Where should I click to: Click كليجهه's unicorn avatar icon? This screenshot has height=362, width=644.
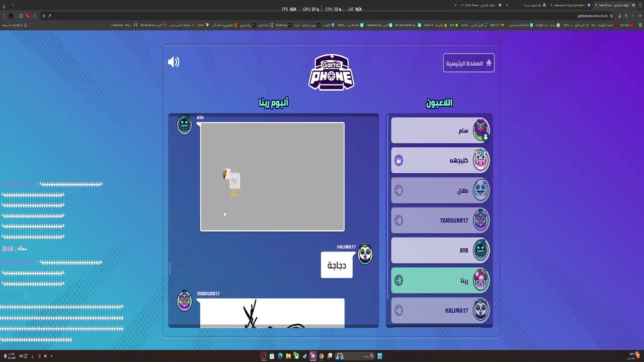[x=480, y=160]
